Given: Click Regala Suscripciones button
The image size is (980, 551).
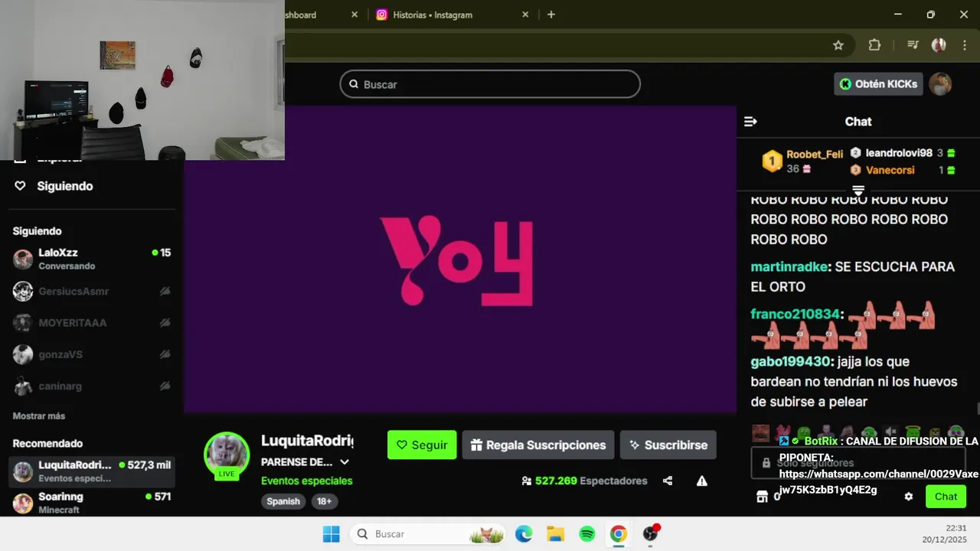Looking at the screenshot, I should point(538,445).
